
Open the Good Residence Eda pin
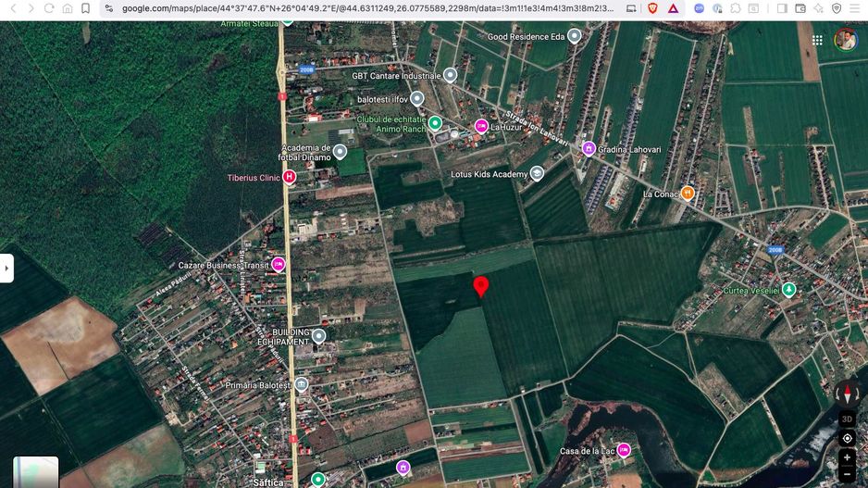(574, 36)
